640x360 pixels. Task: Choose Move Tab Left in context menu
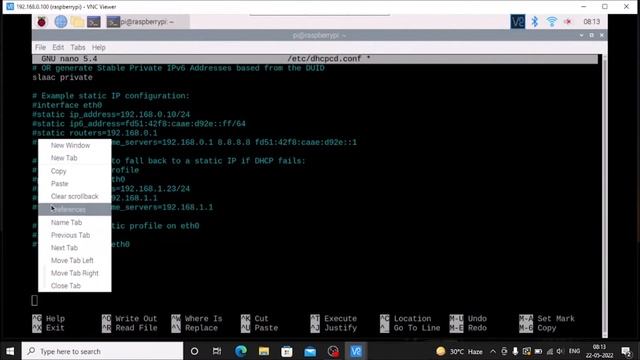click(74, 260)
